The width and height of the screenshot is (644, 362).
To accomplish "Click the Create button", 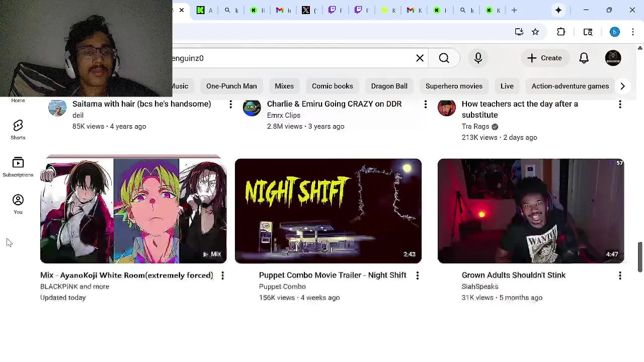I will [544, 58].
